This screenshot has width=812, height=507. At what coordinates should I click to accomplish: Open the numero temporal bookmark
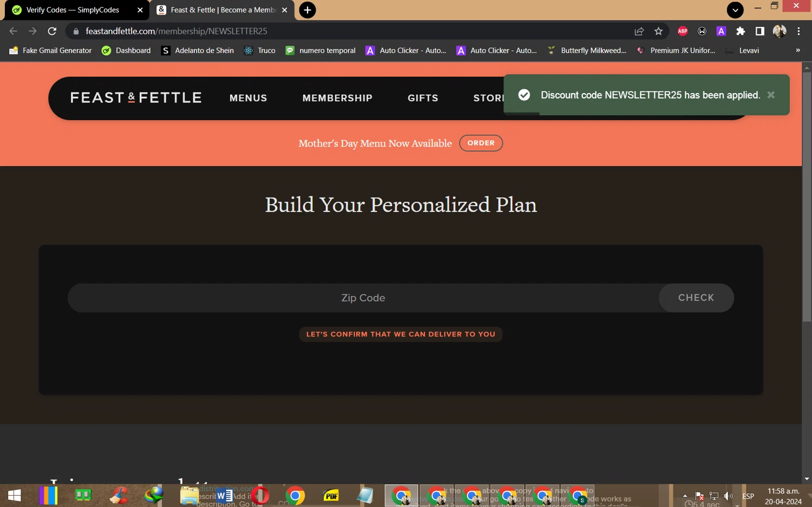[320, 50]
